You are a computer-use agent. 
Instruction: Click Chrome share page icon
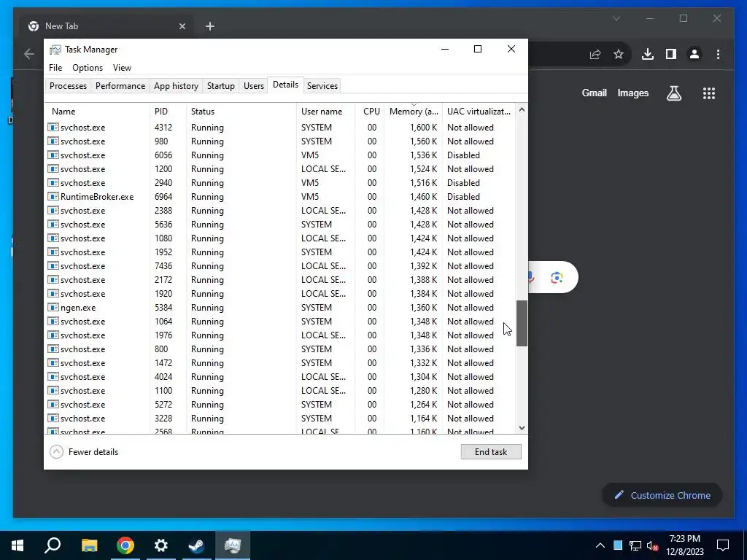click(x=595, y=54)
